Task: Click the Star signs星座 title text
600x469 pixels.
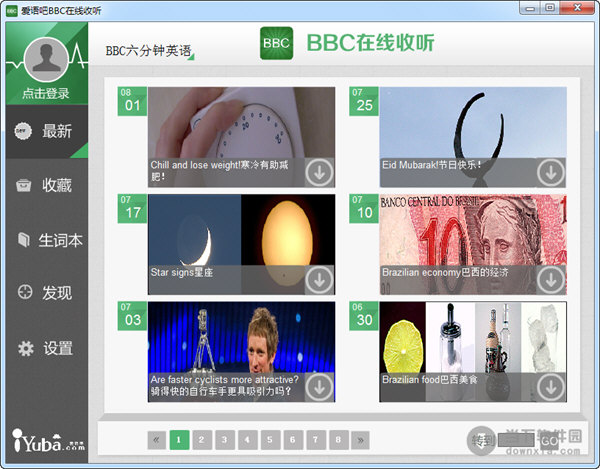Action: (x=182, y=272)
